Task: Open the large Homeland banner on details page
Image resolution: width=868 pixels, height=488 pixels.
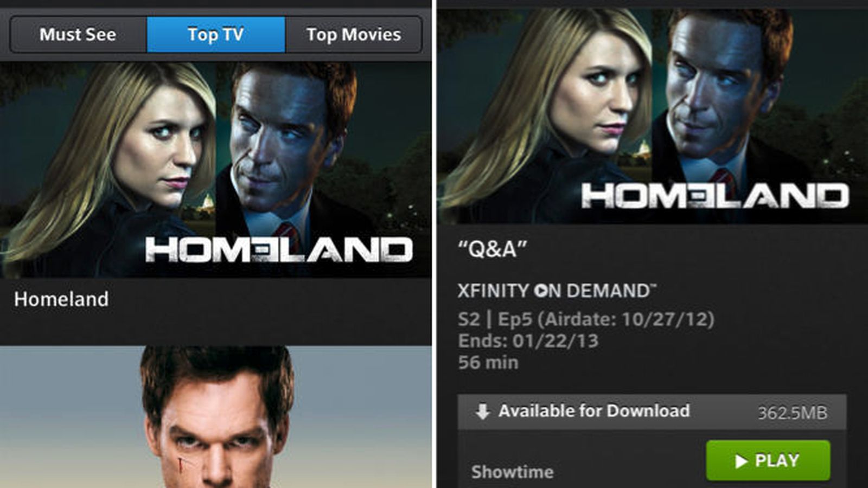Action: point(653,115)
